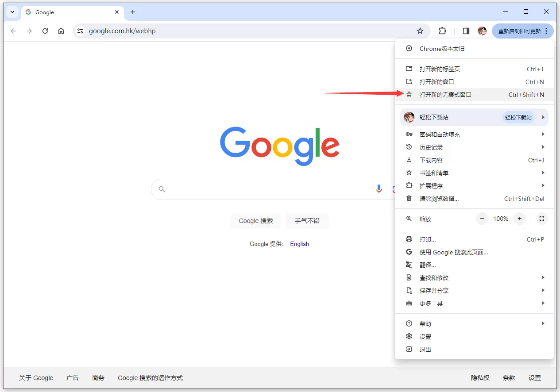Click Chrome版本太旧 menu notice
Viewport: 560px width, 392px height.
474,49
